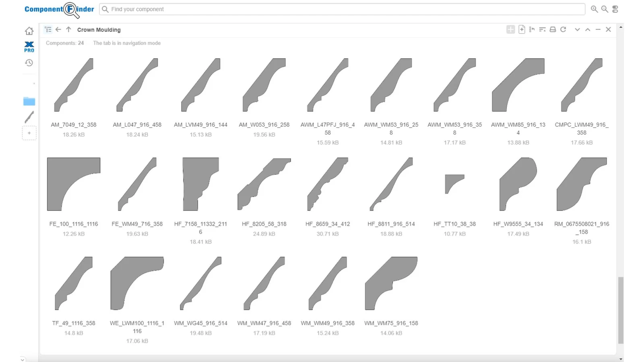644x362 pixels.
Task: Click the refresh icon in the toolbar
Action: click(x=563, y=29)
